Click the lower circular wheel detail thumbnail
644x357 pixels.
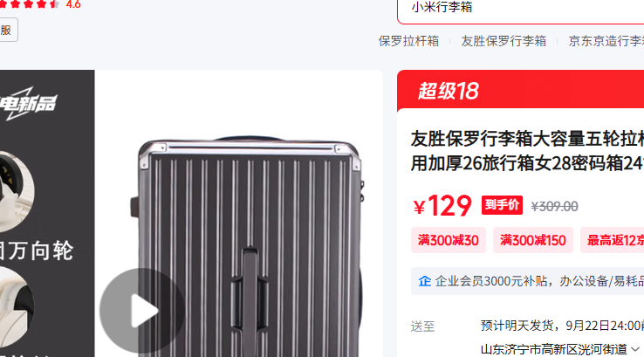(x=17, y=307)
